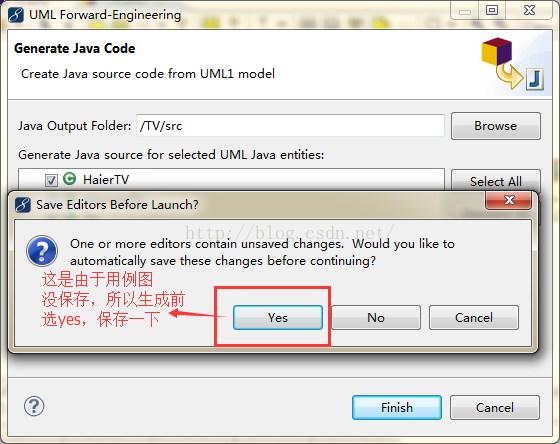Cancel the Generate Java Code wizard
Image resolution: width=560 pixels, height=444 pixels.
tap(495, 407)
